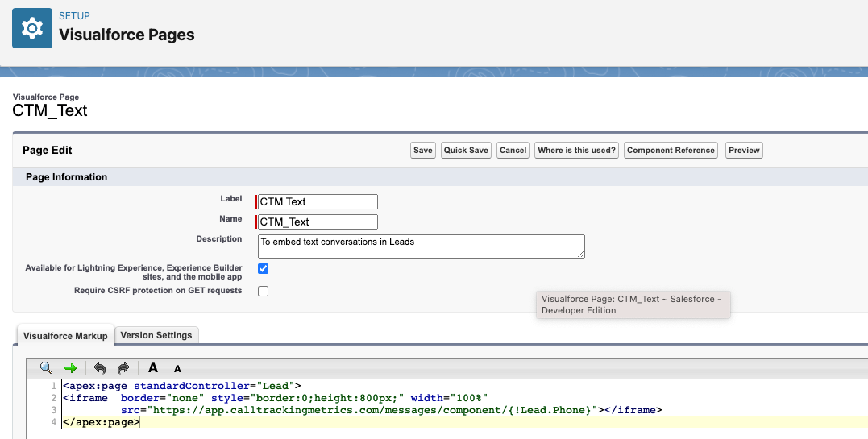
Task: Switch to the Version Settings tab
Action: pyautogui.click(x=156, y=335)
